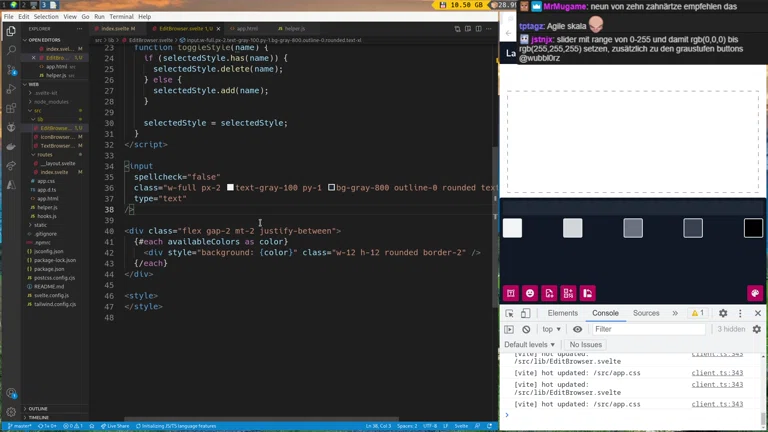
Task: Expand the TIMELINE section
Action: click(38, 417)
